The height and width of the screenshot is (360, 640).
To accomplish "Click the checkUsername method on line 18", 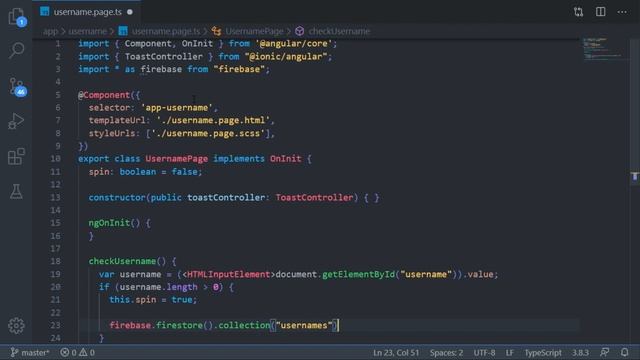I will click(x=122, y=261).
